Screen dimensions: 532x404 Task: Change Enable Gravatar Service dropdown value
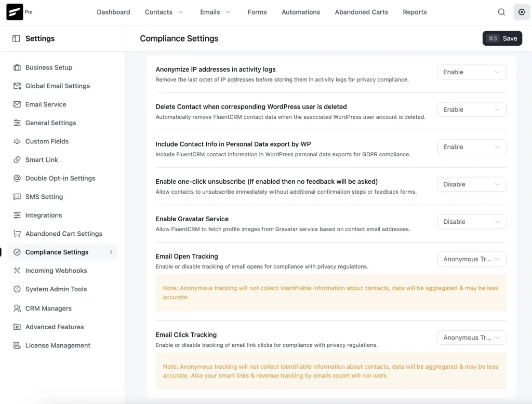click(471, 222)
